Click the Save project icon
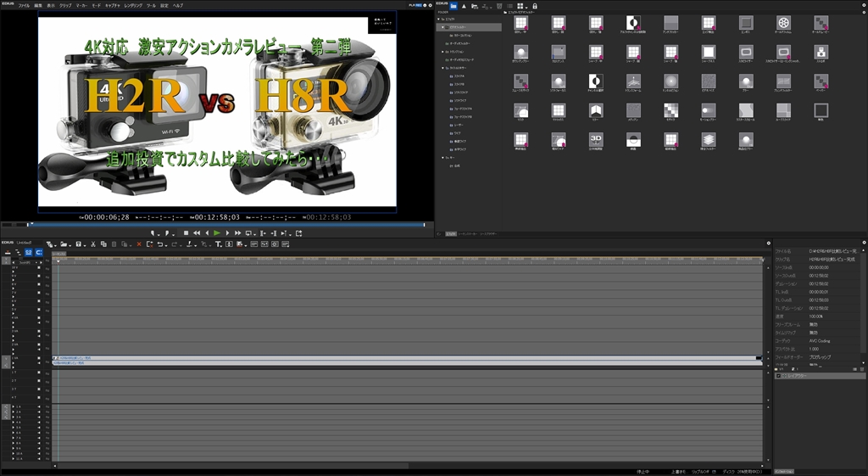 pos(77,244)
